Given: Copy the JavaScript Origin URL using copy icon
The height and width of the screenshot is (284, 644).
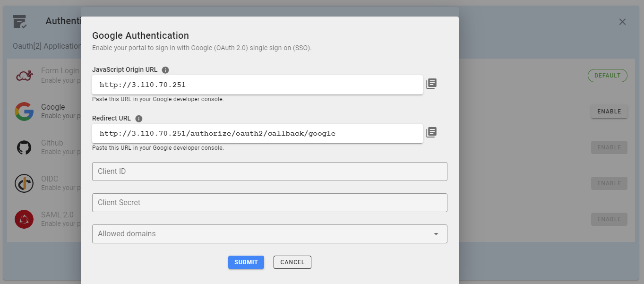Looking at the screenshot, I should pyautogui.click(x=431, y=83).
